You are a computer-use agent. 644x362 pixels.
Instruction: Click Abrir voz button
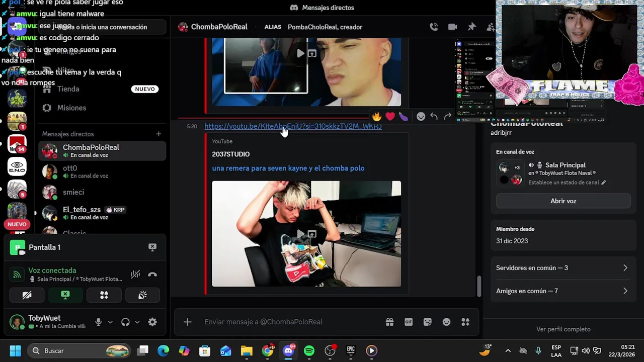point(563,201)
